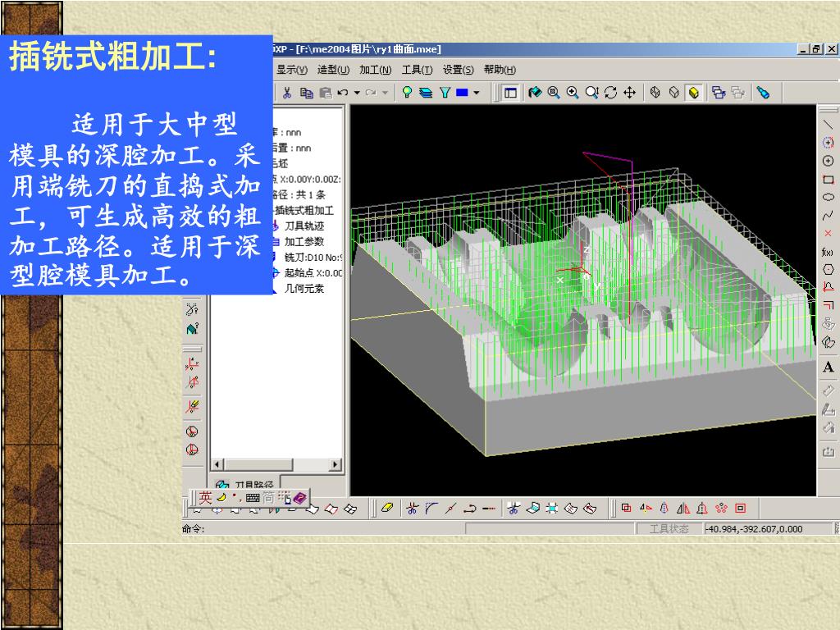Open the Undo history dropdown arrow
Viewport: 840px width, 630px height.
tap(357, 93)
